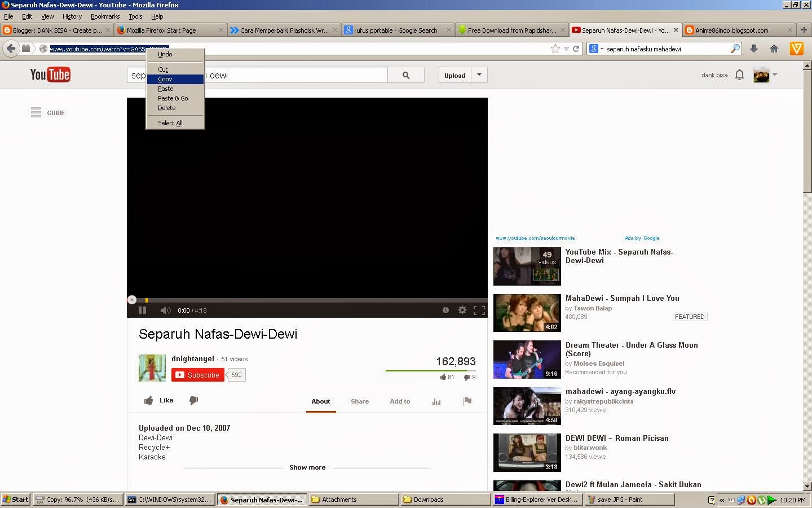Open mahadewi ayang-ayangku thumbnail
This screenshot has height=508, width=812.
click(x=527, y=406)
